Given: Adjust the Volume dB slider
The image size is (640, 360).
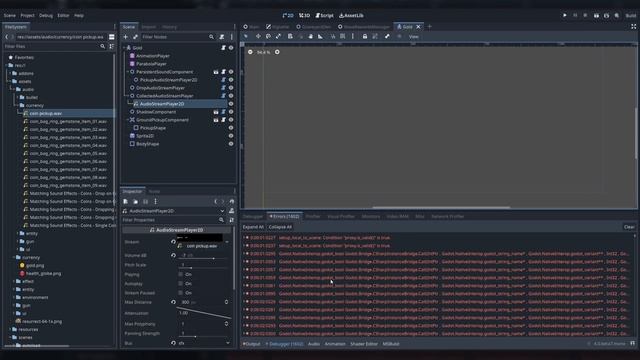Looking at the screenshot, I should coord(202,259).
